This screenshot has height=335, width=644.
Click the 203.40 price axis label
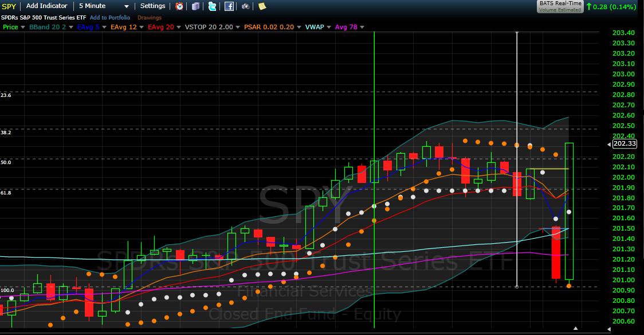tap(623, 33)
